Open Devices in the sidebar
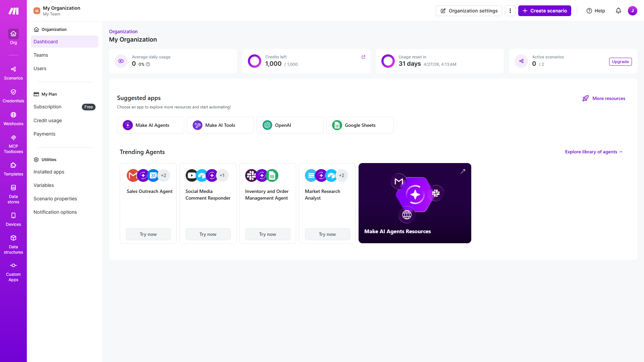This screenshot has width=644, height=362. 13,219
